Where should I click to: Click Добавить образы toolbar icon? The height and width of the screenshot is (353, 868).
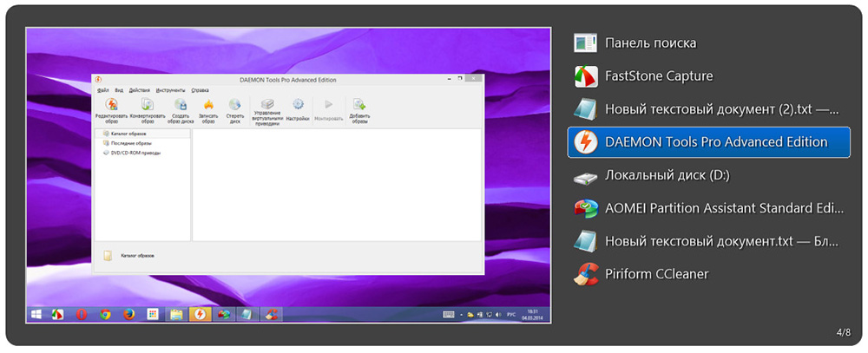(359, 110)
